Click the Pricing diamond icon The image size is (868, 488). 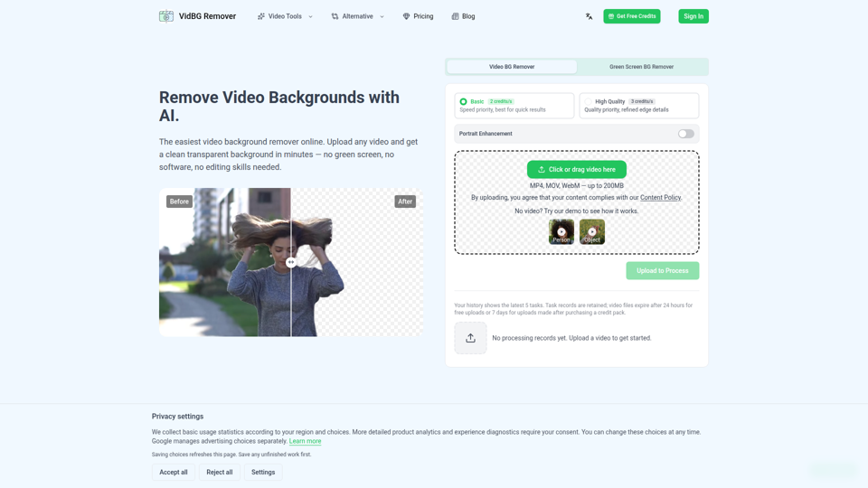tap(406, 16)
